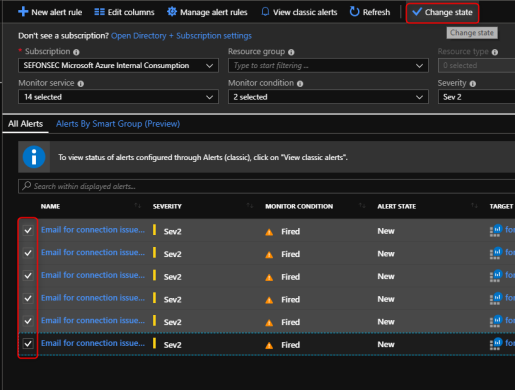Open the last Email for connection issue alert link
This screenshot has width=515, height=390.
click(93, 343)
